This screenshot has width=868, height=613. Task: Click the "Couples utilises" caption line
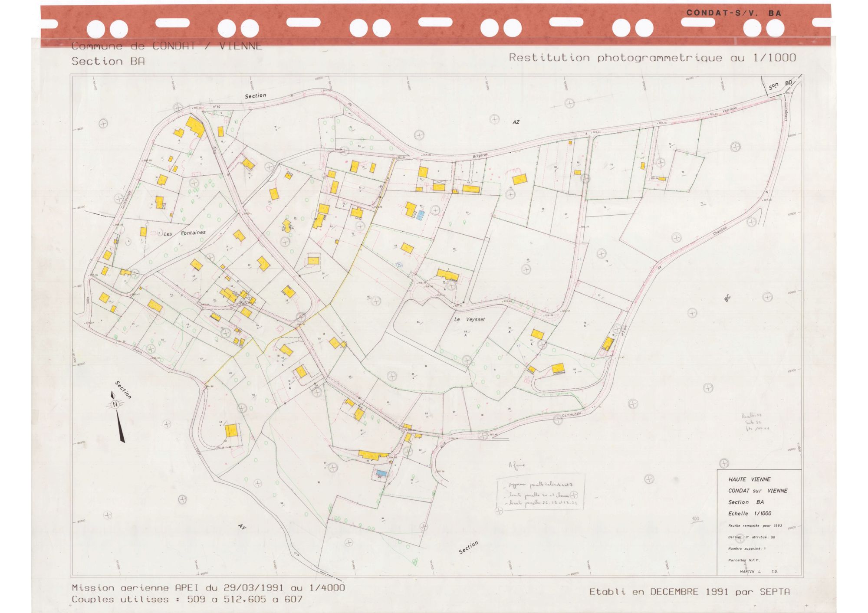coord(187,600)
